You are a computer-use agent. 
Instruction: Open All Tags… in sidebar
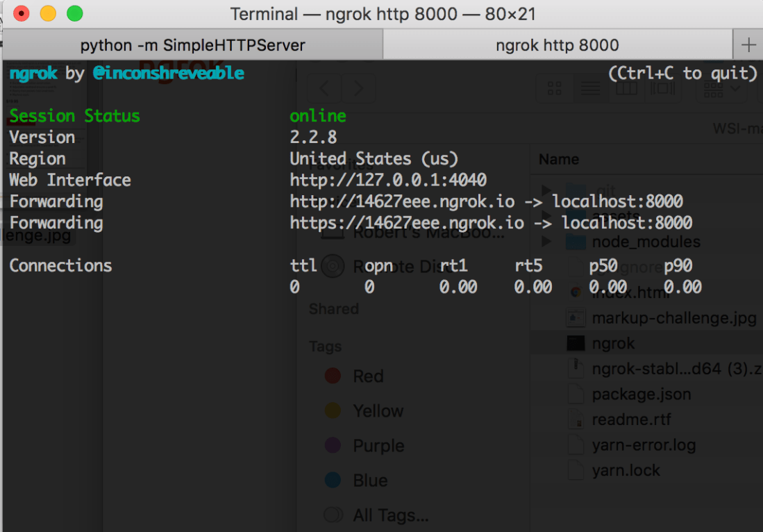[x=390, y=515]
